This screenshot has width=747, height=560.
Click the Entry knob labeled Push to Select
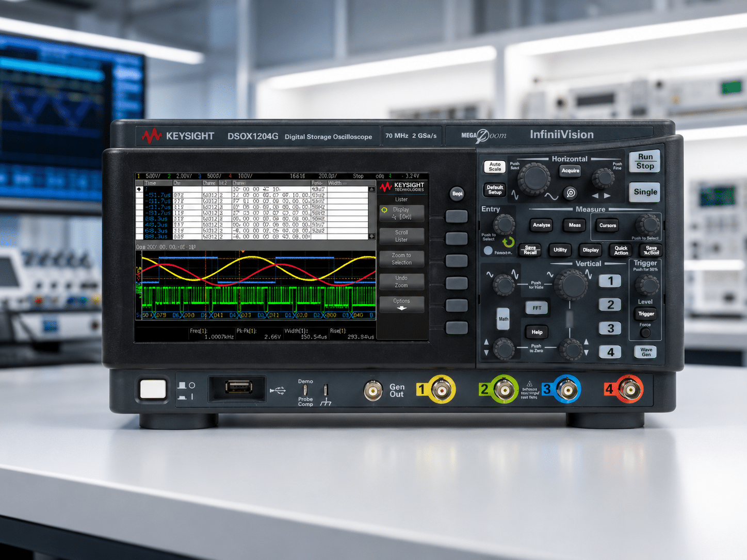point(504,224)
